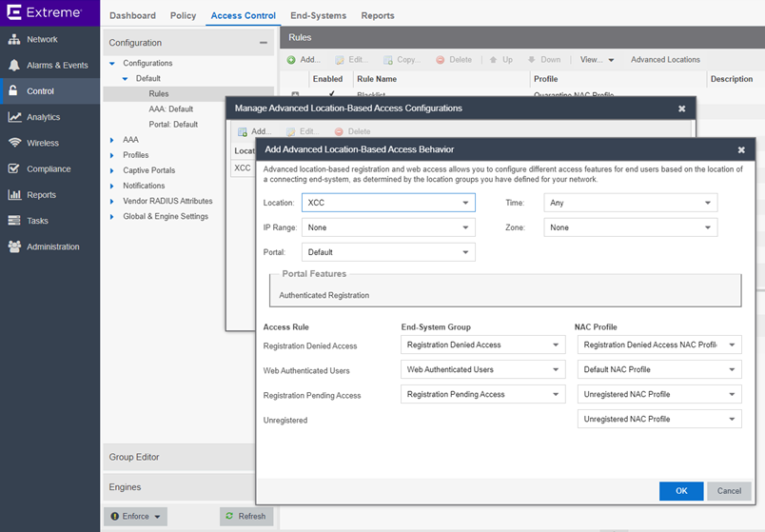Screen dimensions: 765x532
Task: Click the Refresh icon button
Action: coord(229,516)
